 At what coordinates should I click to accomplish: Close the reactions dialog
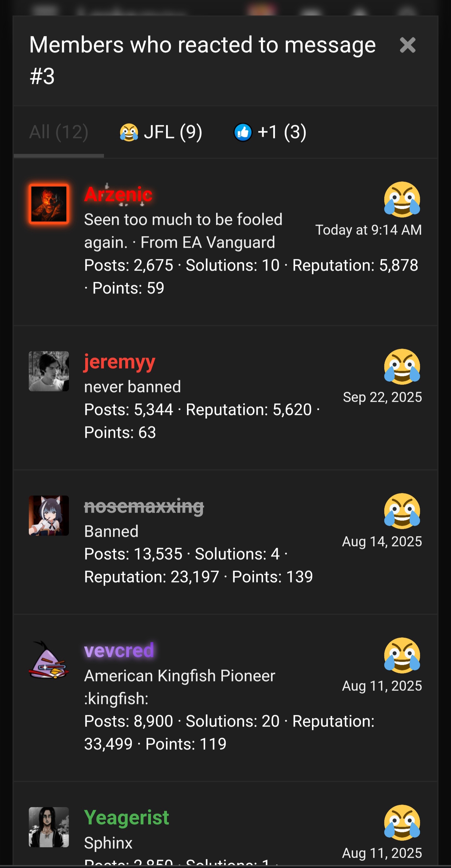[x=407, y=45]
